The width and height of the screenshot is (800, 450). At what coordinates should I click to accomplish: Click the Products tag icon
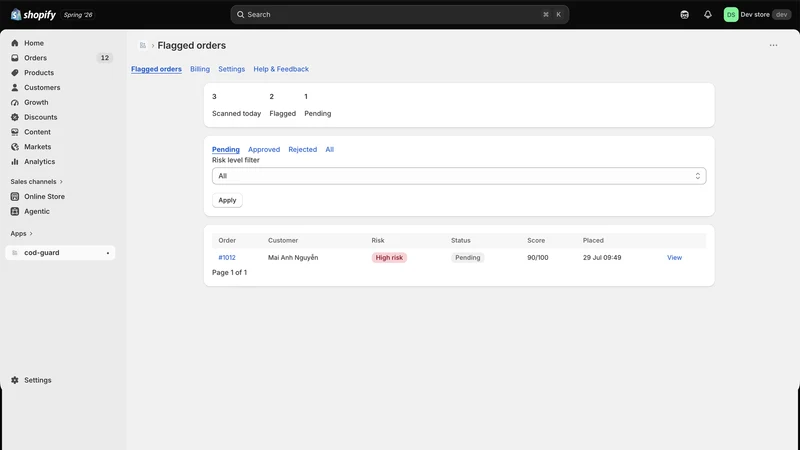pos(15,73)
